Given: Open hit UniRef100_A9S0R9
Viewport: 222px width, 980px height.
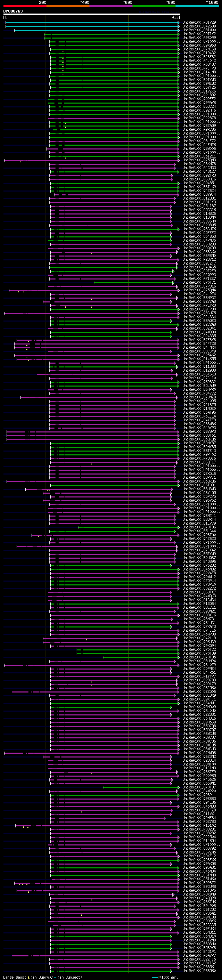Looking at the screenshot, I should (199, 38).
